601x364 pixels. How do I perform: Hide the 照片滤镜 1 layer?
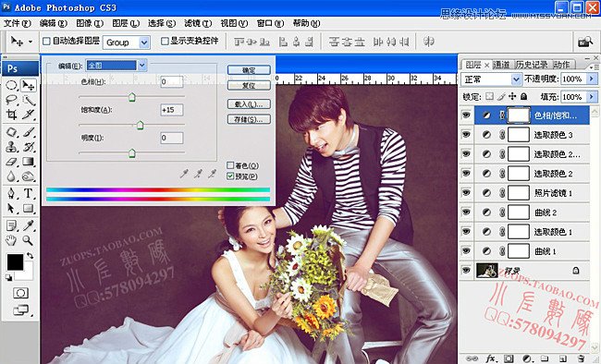466,193
